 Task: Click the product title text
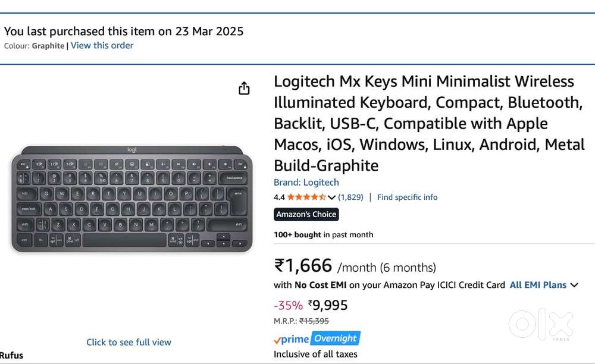pyautogui.click(x=428, y=123)
